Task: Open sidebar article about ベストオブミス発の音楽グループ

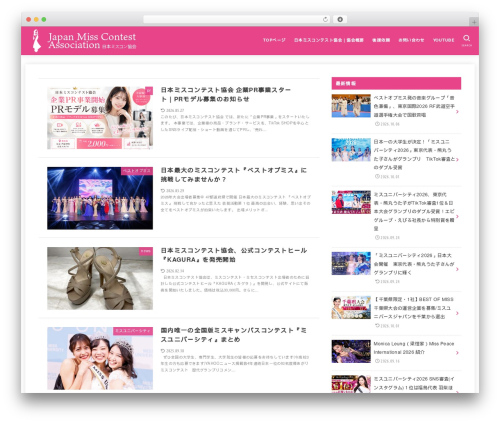Action: point(414,106)
